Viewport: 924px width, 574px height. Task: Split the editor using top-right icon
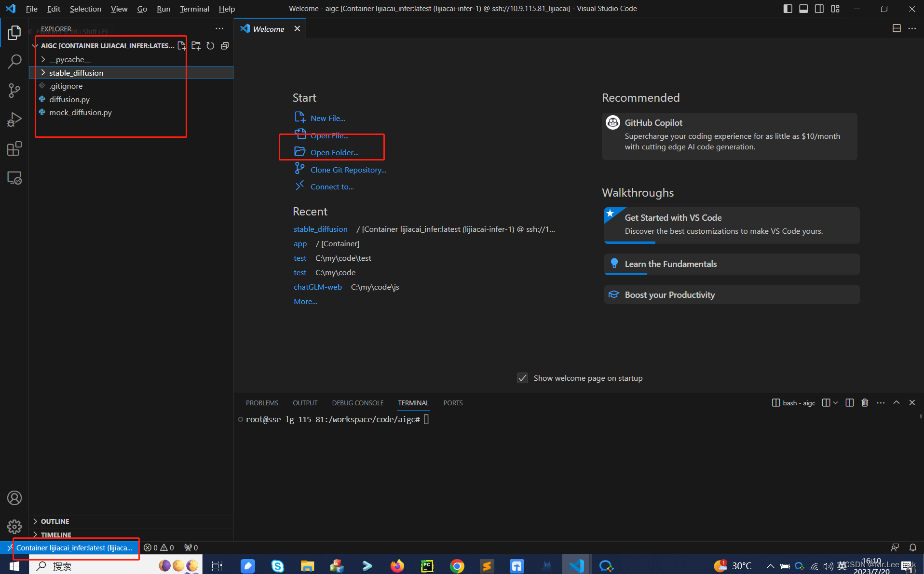click(897, 28)
